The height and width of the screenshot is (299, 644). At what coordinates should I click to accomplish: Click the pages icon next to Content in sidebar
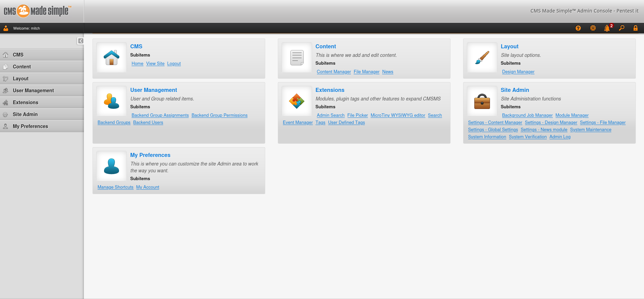pos(5,67)
